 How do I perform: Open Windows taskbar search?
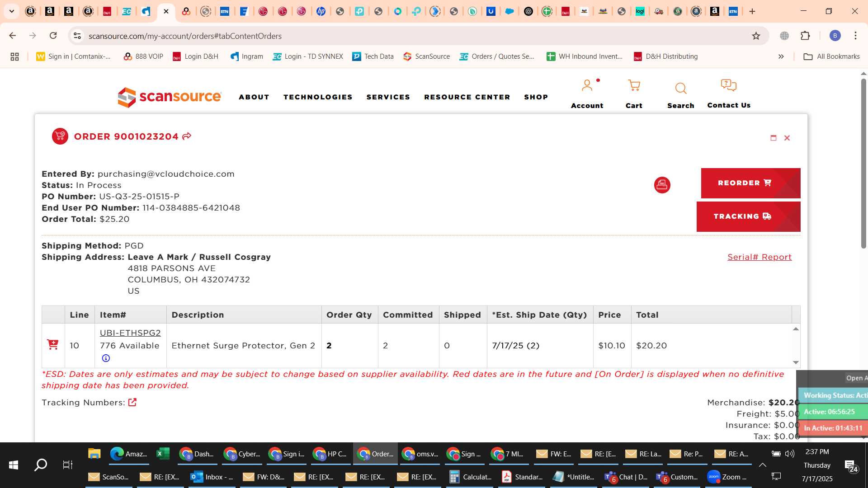41,465
